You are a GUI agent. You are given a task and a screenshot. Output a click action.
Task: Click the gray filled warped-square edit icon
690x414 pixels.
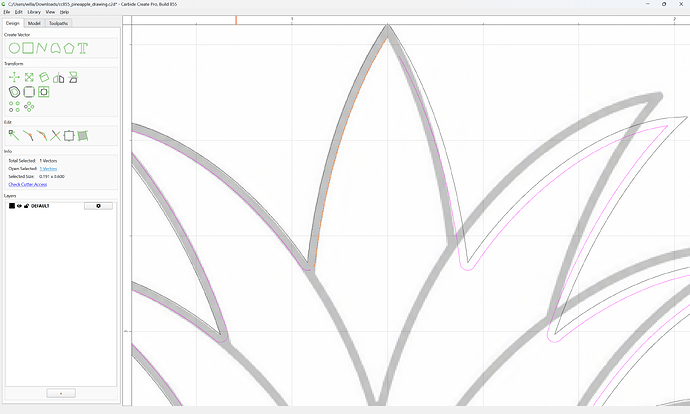[x=83, y=136]
